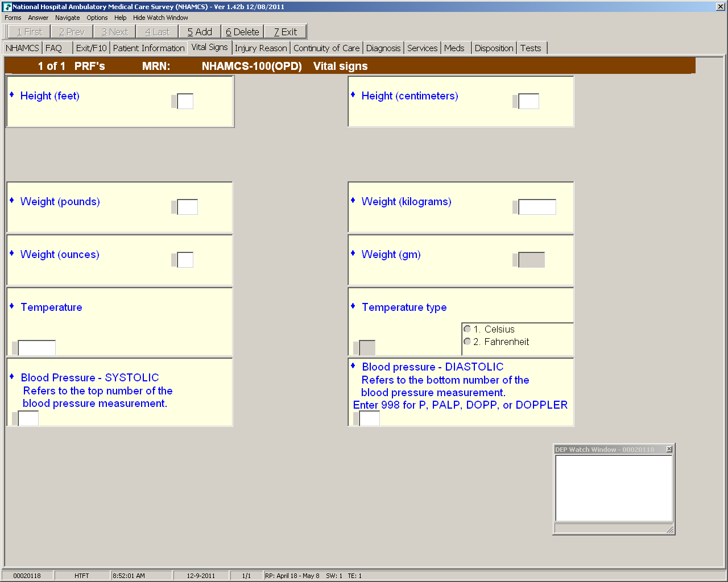Screen dimensions: 728x582
Task: Click the status bar case ID 00020118
Action: 27,576
